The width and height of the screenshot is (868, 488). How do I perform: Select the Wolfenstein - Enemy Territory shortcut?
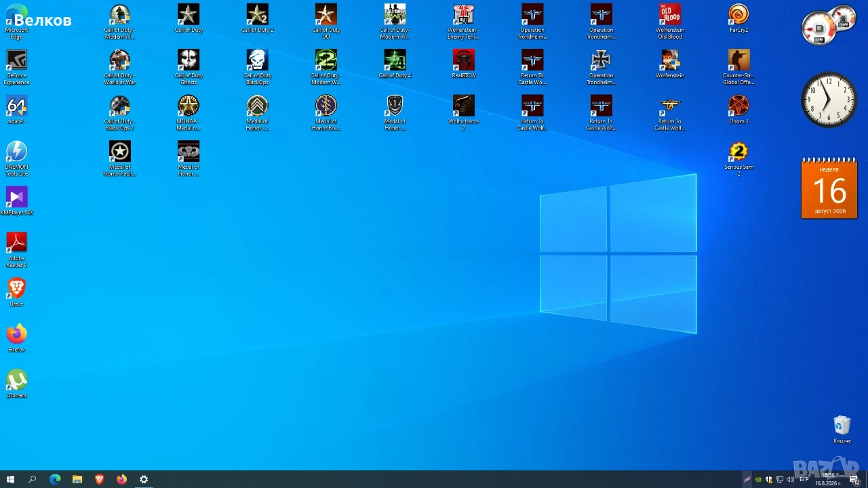[x=464, y=22]
